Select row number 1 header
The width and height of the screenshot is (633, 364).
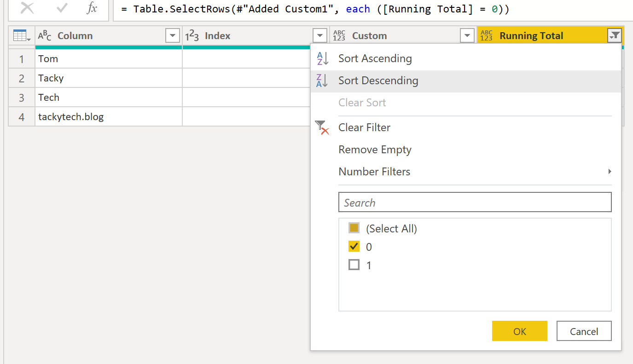click(x=22, y=58)
